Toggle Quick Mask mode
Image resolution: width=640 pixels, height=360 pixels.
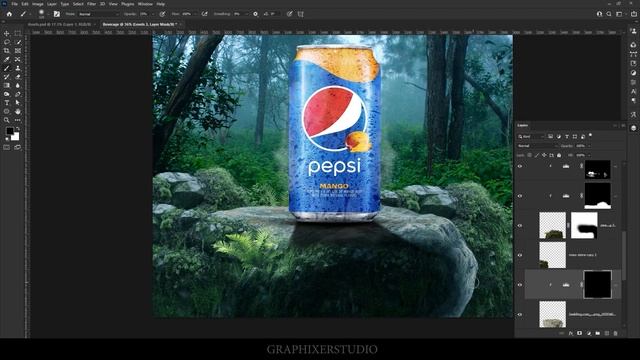click(x=7, y=147)
